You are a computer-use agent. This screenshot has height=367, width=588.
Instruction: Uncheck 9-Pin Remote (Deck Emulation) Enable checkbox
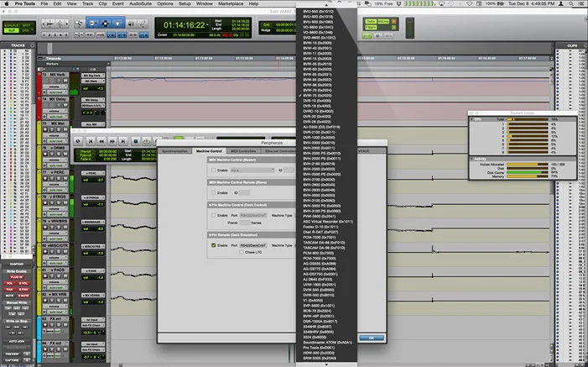pos(213,245)
